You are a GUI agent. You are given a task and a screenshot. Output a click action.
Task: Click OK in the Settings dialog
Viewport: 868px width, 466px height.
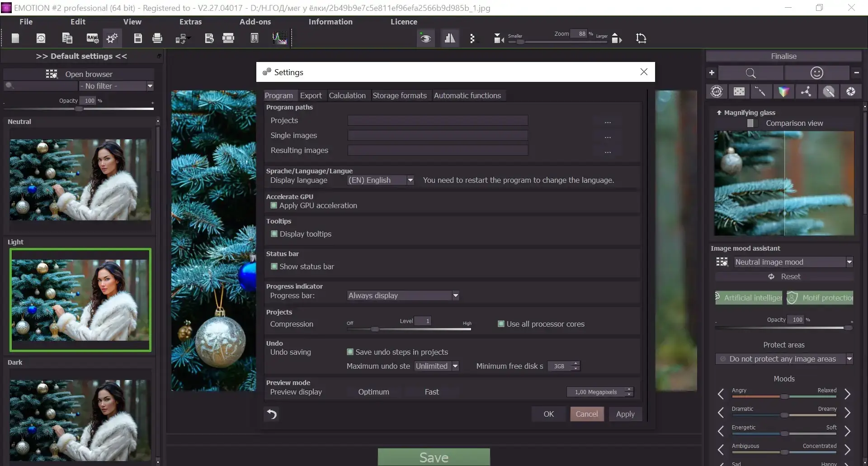[x=549, y=414]
